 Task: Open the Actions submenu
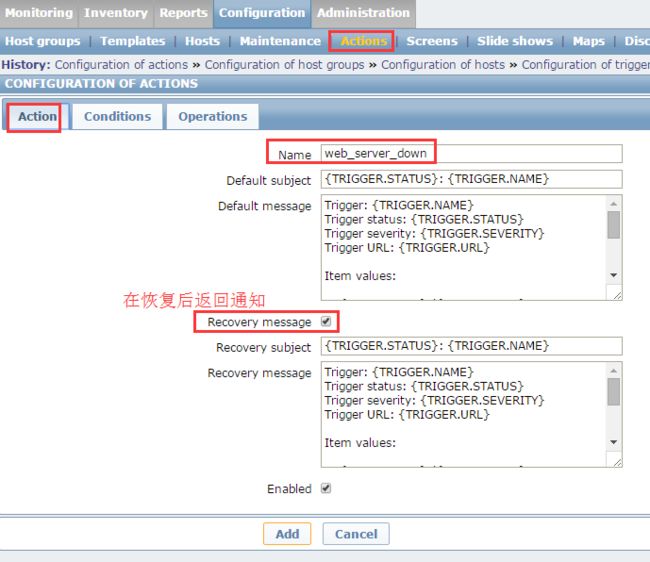click(x=364, y=41)
